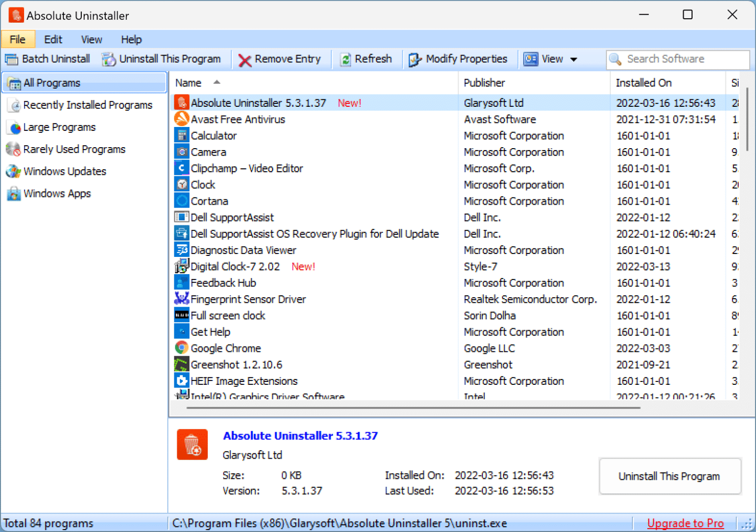
Task: Click the Greenshot program icon
Action: [x=182, y=365]
